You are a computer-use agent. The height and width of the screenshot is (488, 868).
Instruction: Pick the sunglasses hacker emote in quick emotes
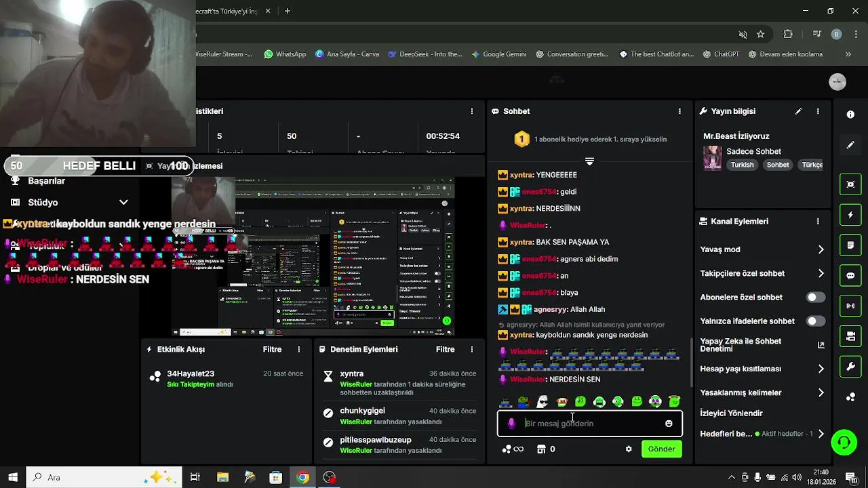coord(505,402)
